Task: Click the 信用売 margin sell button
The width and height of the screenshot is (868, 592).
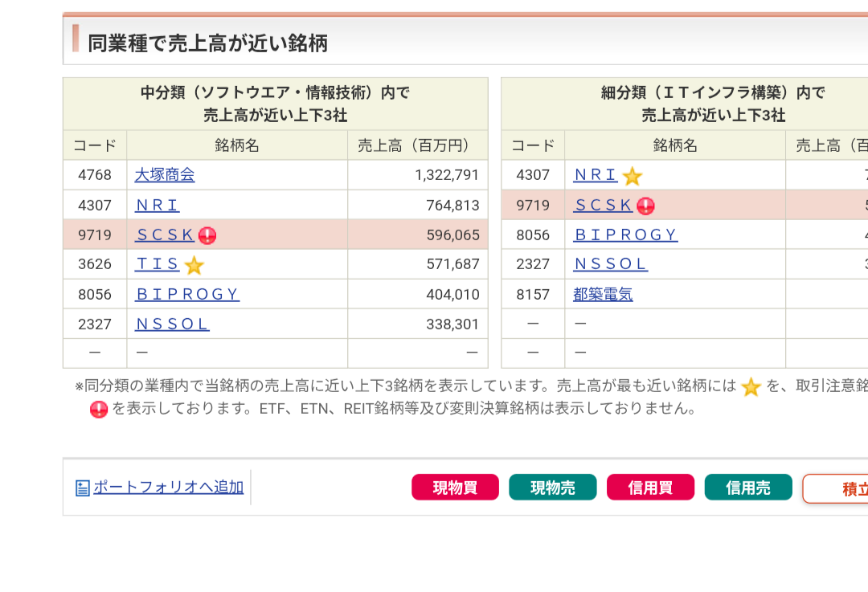Action: [747, 487]
